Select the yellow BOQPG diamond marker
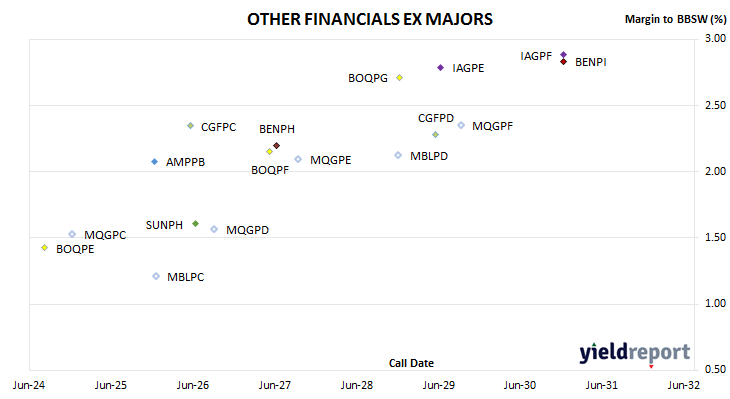 click(x=399, y=78)
